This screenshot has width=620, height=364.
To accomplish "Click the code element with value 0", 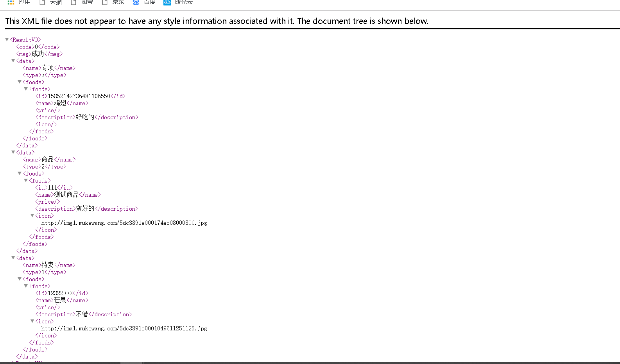I will (38, 47).
